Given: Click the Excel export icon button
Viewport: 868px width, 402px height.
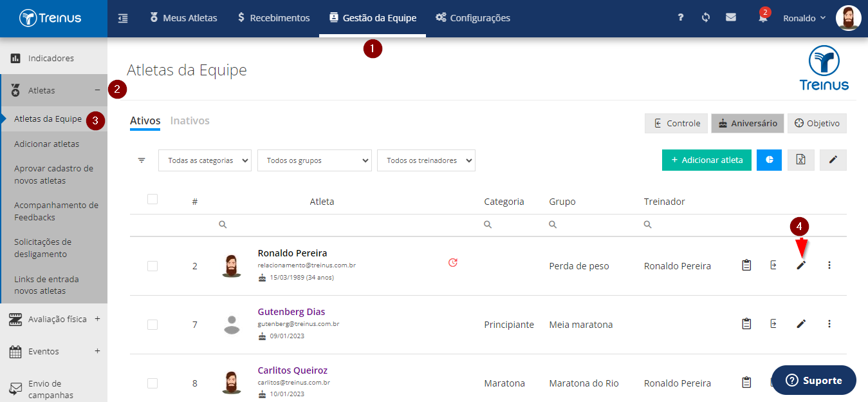Looking at the screenshot, I should click(x=801, y=160).
